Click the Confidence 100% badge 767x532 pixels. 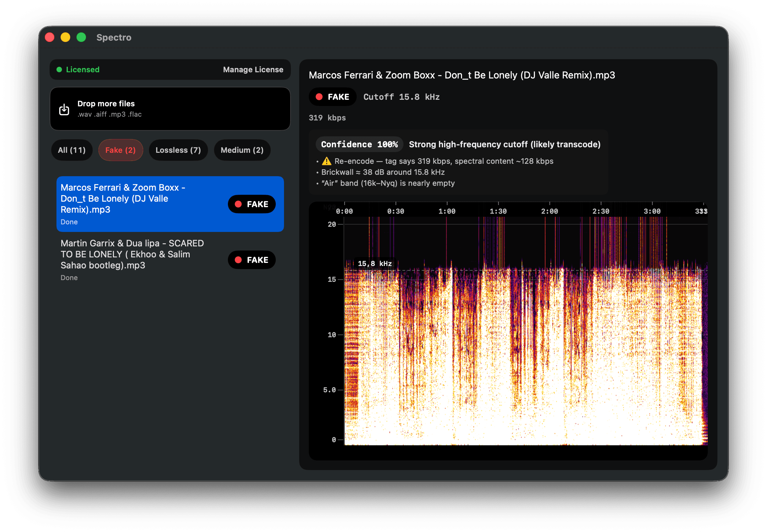coord(359,145)
